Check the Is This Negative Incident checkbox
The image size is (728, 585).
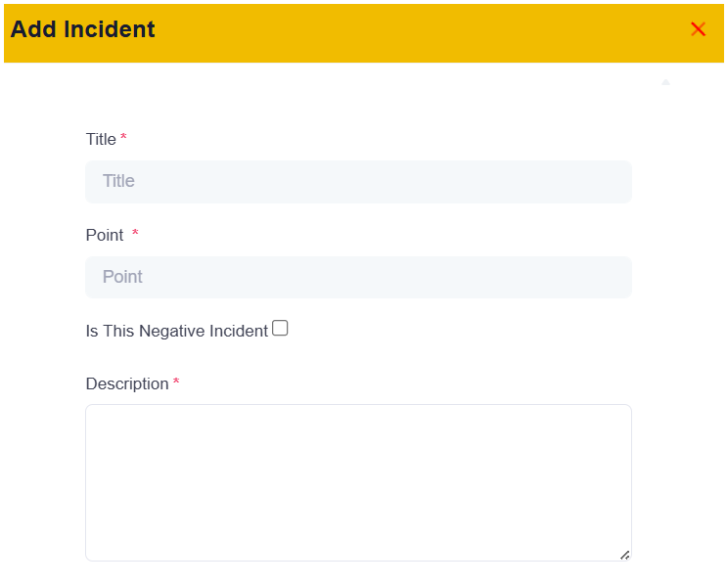pyautogui.click(x=280, y=328)
